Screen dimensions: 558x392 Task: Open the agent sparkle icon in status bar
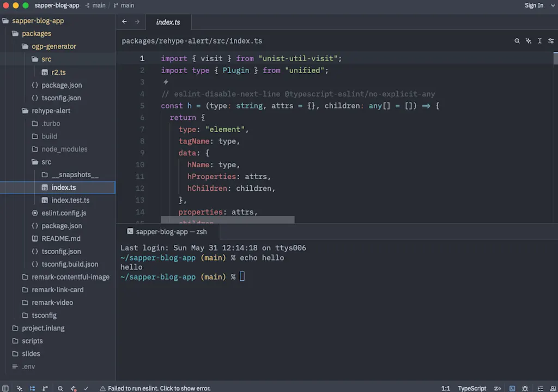click(x=20, y=388)
